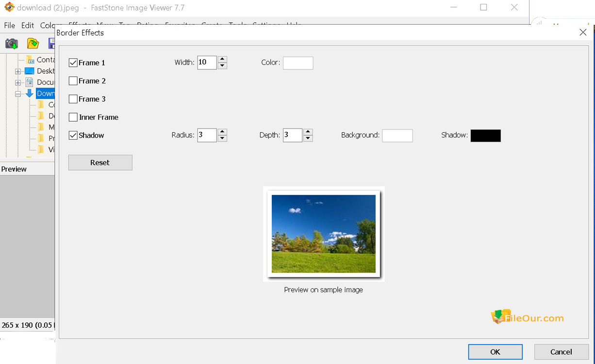Open the File menu
595x364 pixels.
(x=9, y=25)
